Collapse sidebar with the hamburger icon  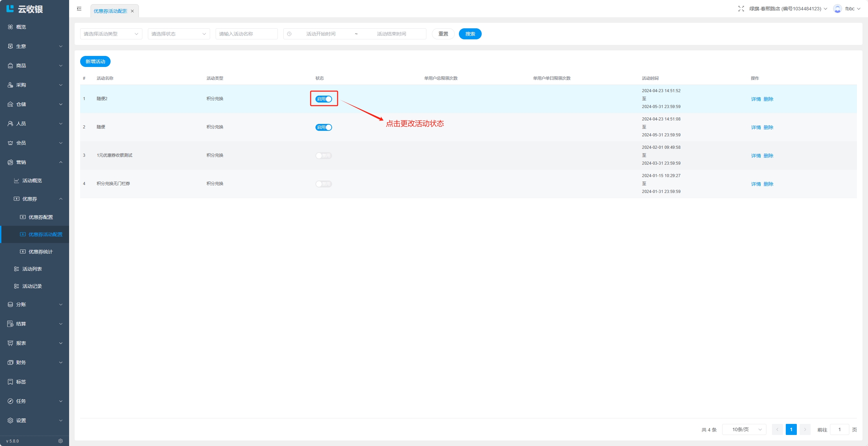79,9
